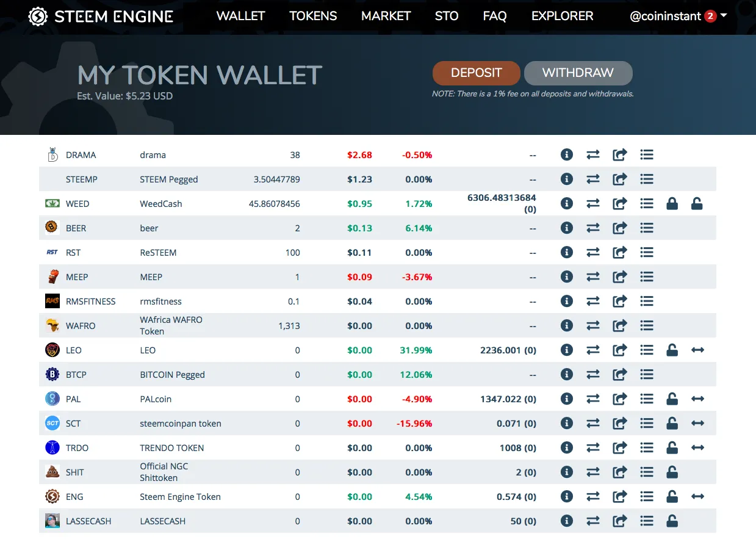Image resolution: width=756 pixels, height=553 pixels.
Task: Click the DRAMA token logo
Action: click(52, 154)
